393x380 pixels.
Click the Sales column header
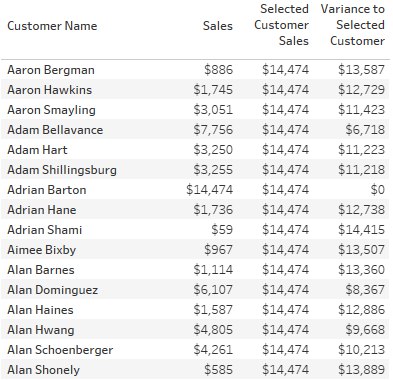pyautogui.click(x=218, y=26)
